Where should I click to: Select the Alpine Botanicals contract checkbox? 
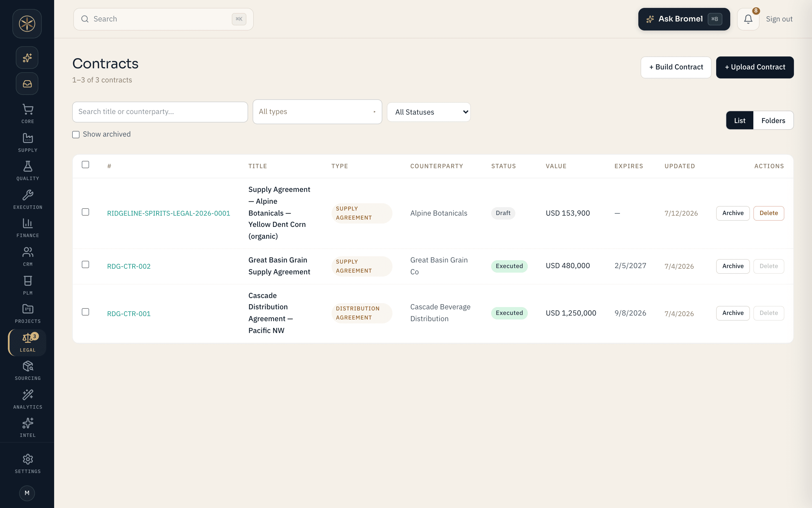click(85, 212)
